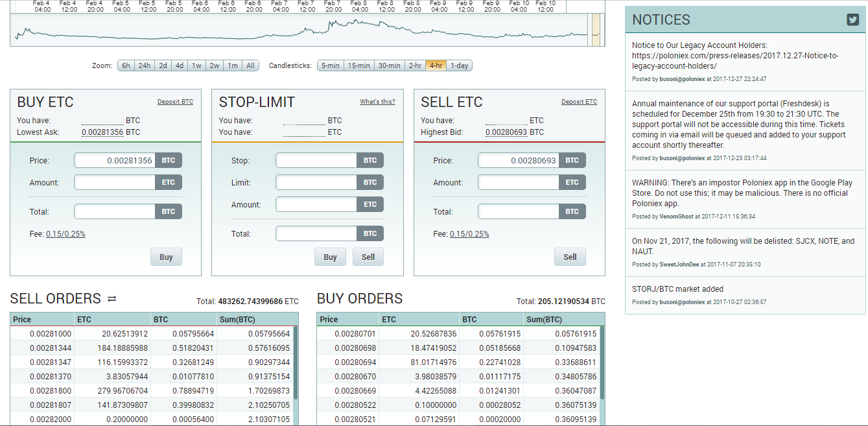The height and width of the screenshot is (426, 868).
Task: Focus Limit field in Stop-Limit
Action: [316, 182]
